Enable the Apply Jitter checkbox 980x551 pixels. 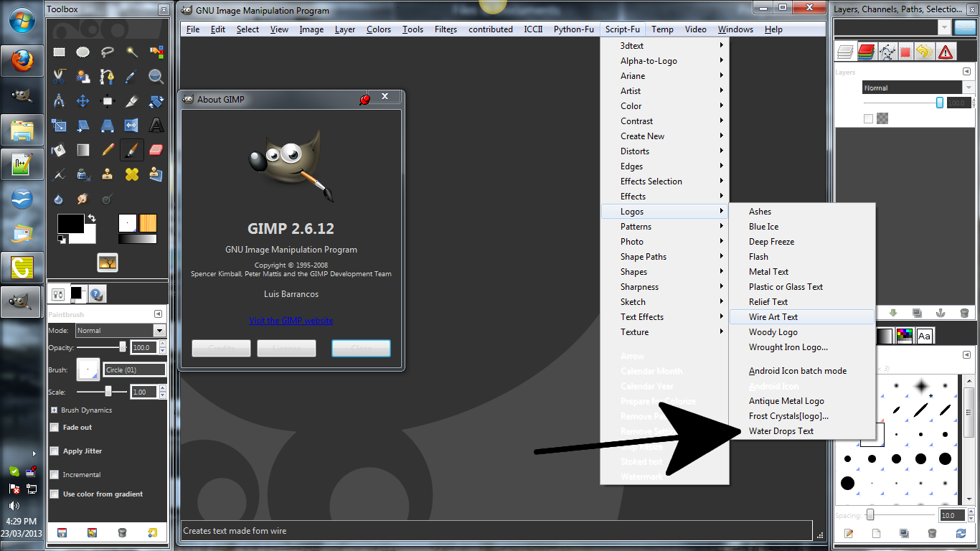[x=55, y=451]
